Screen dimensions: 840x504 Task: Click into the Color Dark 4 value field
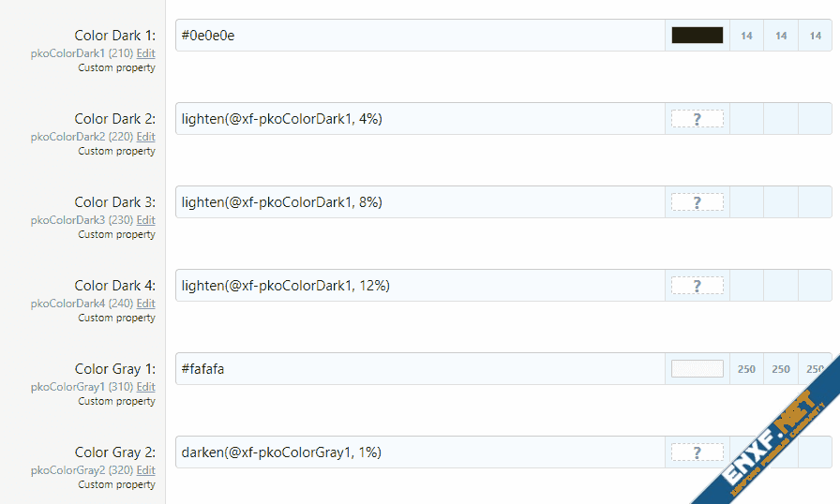(x=420, y=286)
